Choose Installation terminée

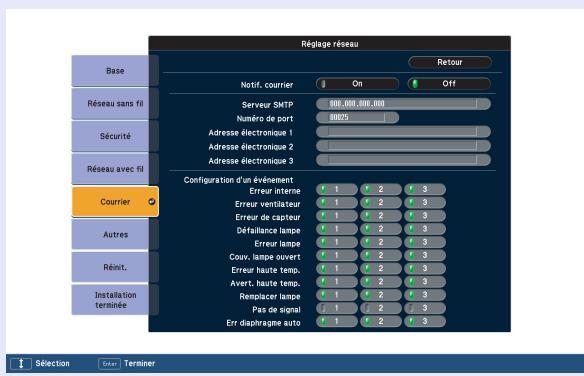pyautogui.click(x=115, y=300)
